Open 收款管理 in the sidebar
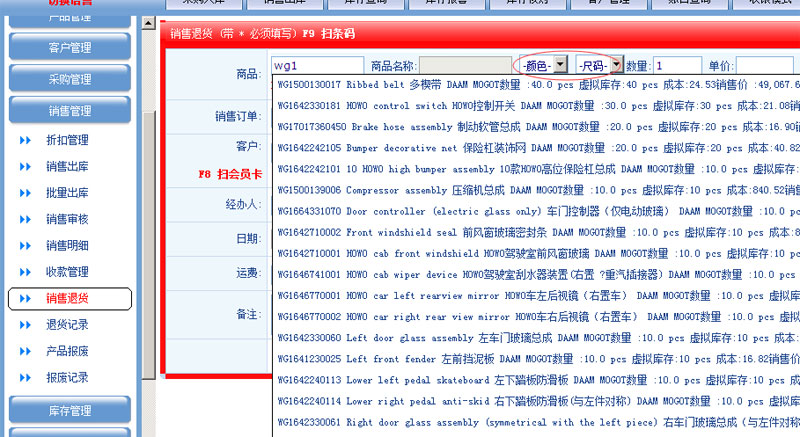Screen dimensions: 800x437 [67, 272]
